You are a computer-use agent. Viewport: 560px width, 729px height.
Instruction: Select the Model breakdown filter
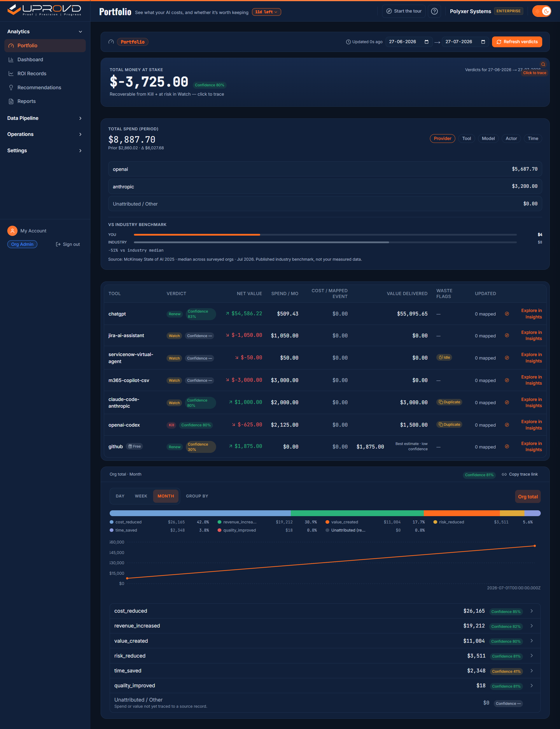pyautogui.click(x=488, y=139)
